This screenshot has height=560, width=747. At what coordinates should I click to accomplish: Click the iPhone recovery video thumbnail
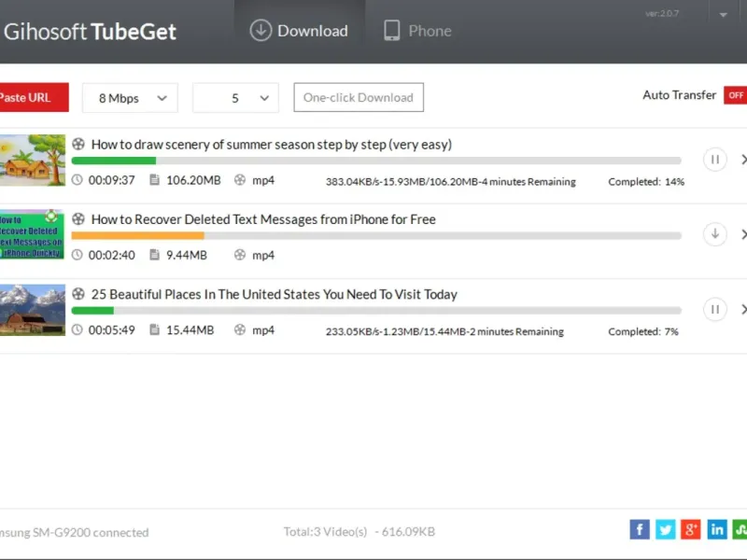tap(33, 234)
